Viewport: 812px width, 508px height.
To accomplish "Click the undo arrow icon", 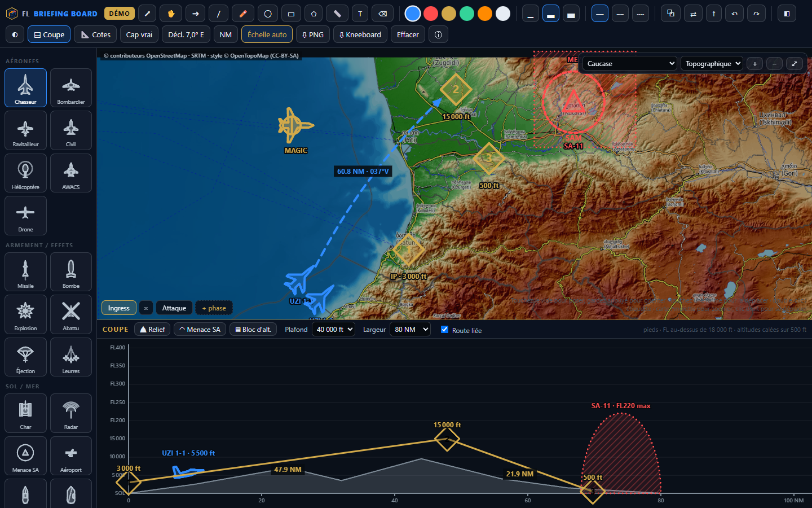I will (734, 14).
